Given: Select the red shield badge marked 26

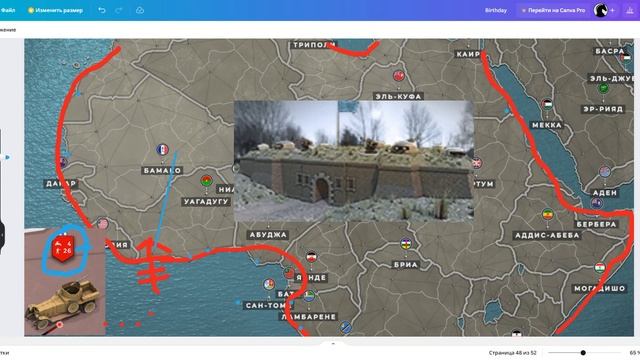Looking at the screenshot, I should point(63,248).
